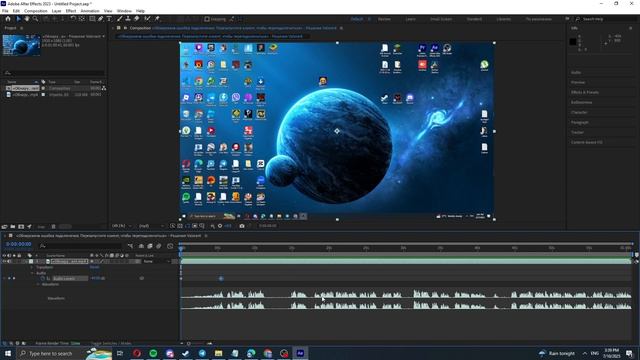Open the Parent & Link None dropdown
640x360 pixels.
(157, 261)
